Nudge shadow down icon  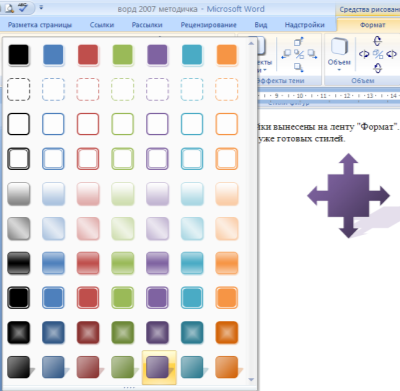[299, 67]
